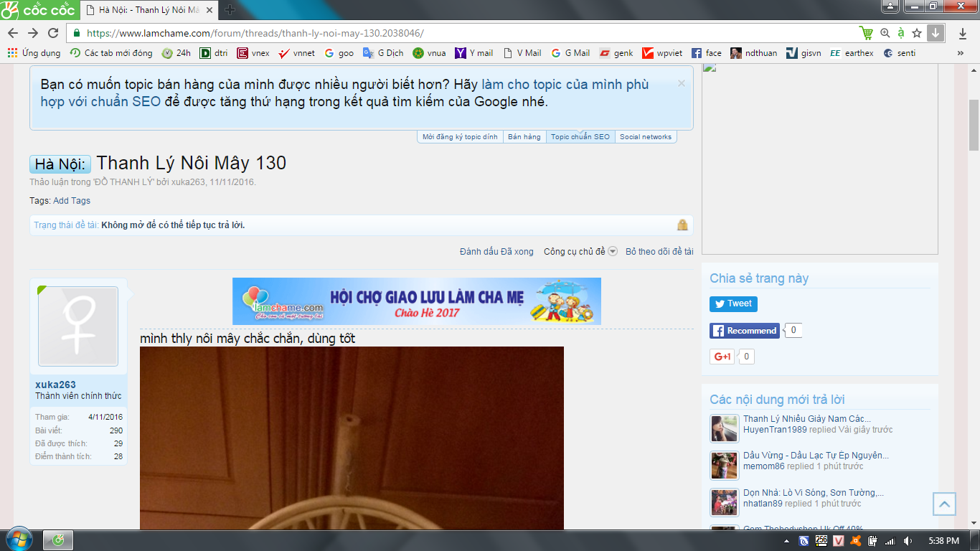
Task: Reload the current page
Action: [53, 33]
